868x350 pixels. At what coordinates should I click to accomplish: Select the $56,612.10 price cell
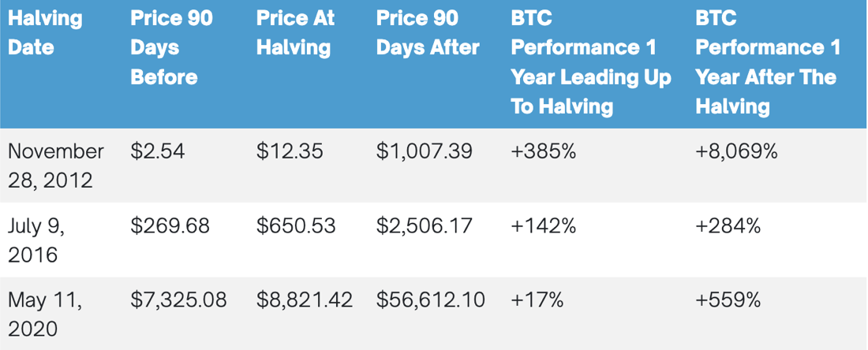(431, 300)
